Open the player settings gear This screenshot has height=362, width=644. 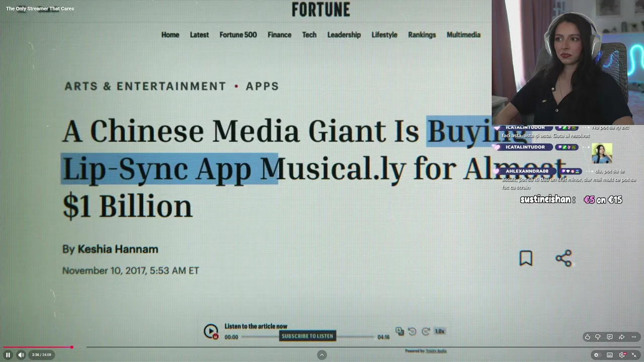tap(622, 355)
